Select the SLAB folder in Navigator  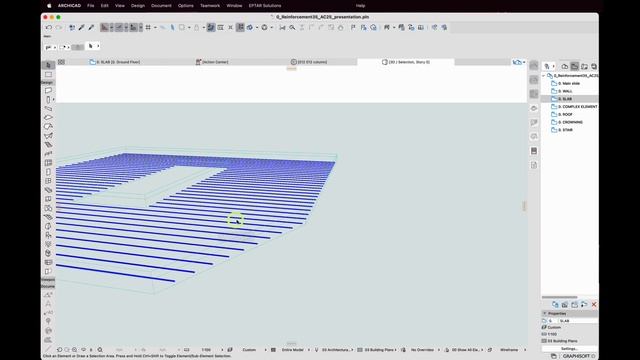tap(570, 99)
